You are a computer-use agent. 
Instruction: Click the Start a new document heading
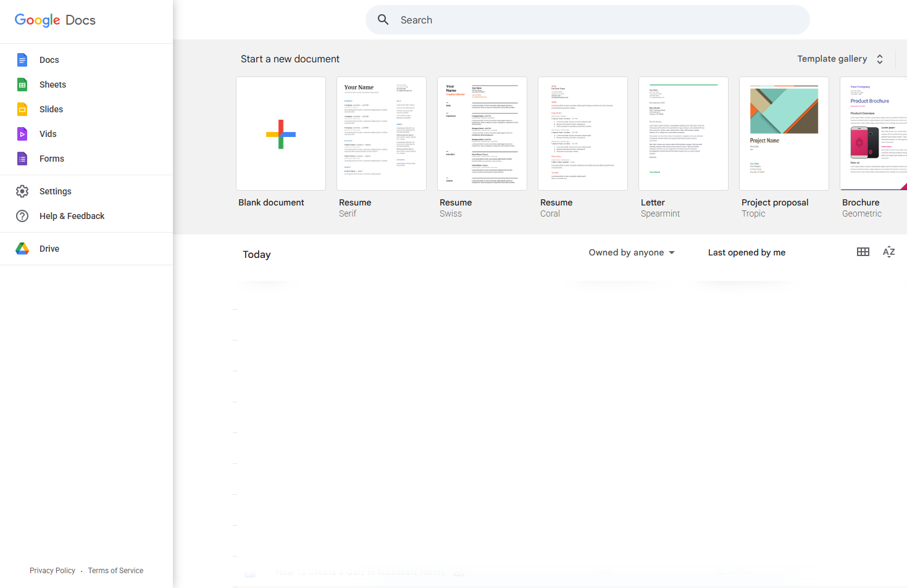point(290,59)
